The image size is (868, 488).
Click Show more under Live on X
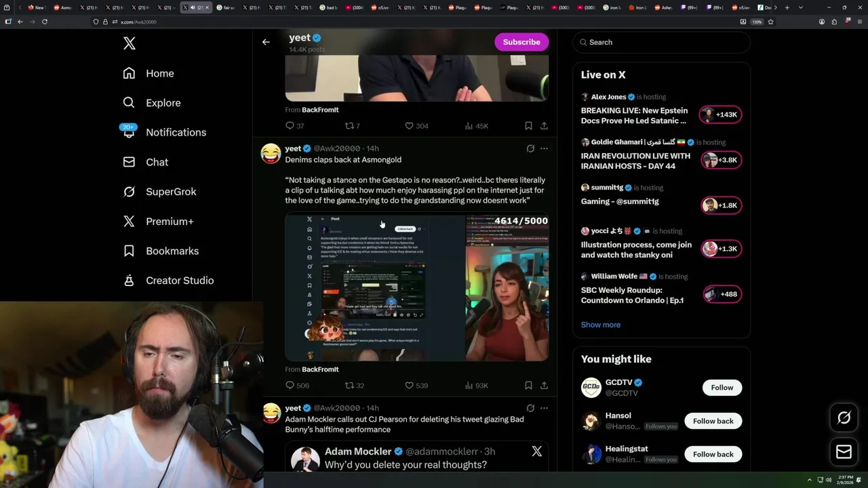coord(600,325)
